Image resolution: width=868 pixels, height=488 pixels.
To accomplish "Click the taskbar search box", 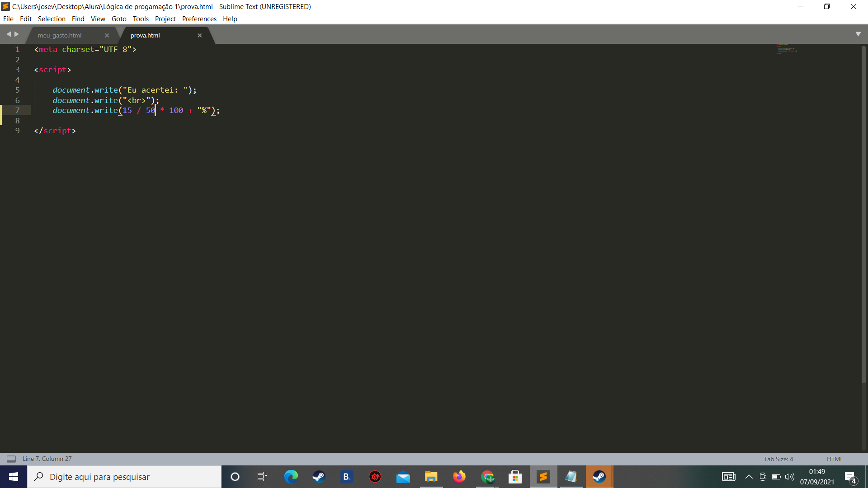I will [124, 477].
